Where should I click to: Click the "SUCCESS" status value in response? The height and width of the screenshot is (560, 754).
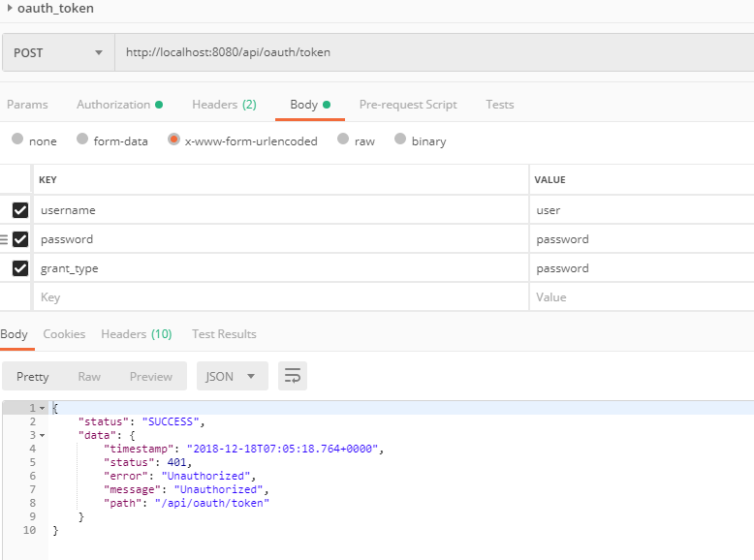pos(171,421)
